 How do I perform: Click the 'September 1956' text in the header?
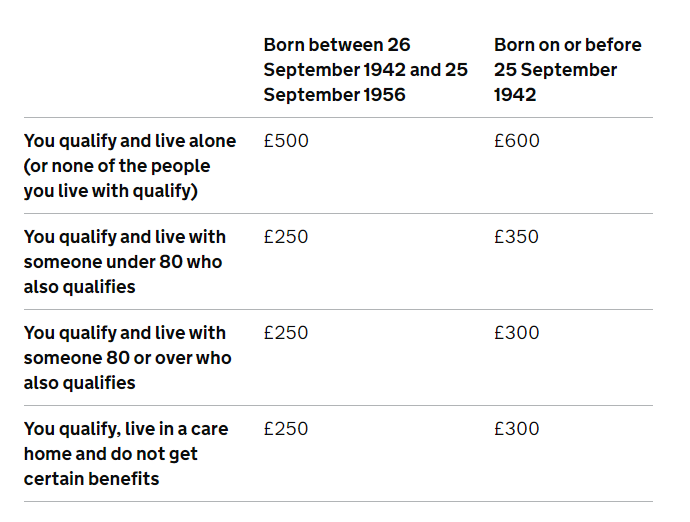click(334, 95)
